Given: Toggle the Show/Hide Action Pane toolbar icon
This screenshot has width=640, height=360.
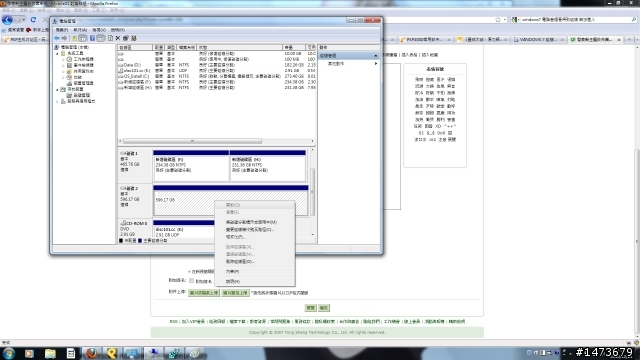Looking at the screenshot, I should coord(100,38).
